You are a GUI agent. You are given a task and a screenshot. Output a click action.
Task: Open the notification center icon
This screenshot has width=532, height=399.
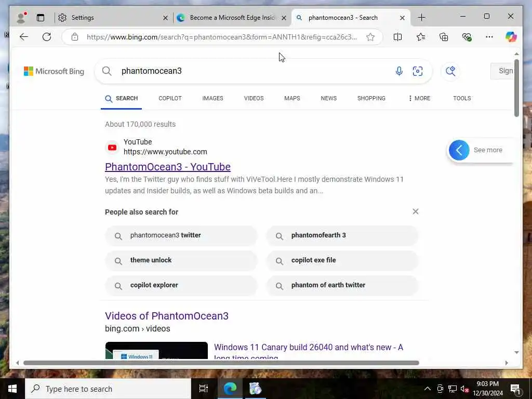(x=515, y=389)
